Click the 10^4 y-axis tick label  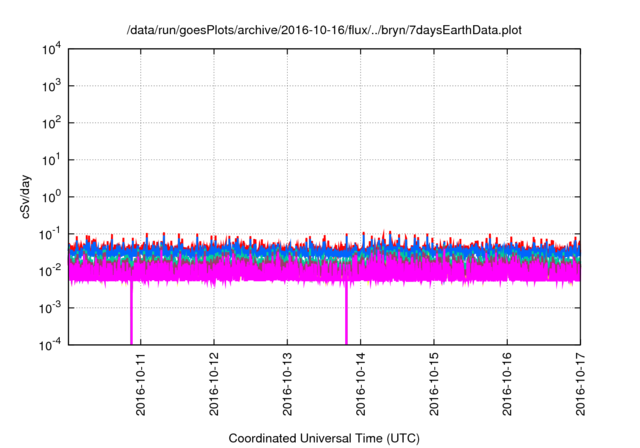(51, 50)
